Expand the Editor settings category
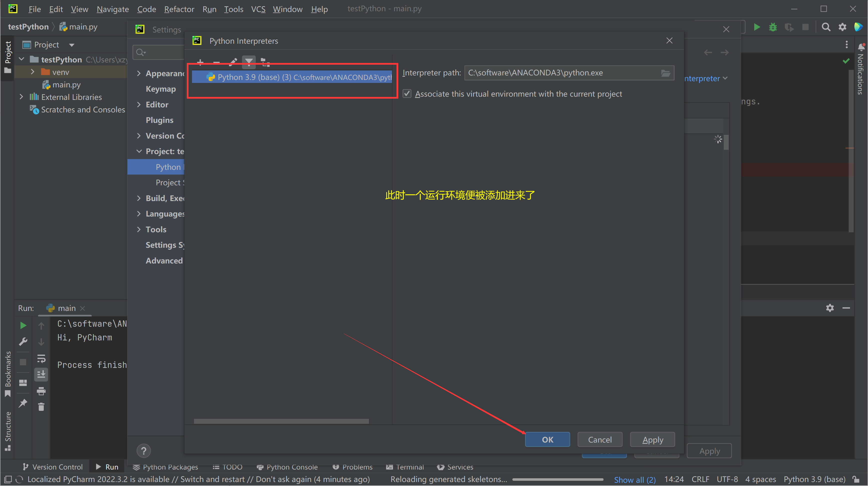 click(139, 105)
